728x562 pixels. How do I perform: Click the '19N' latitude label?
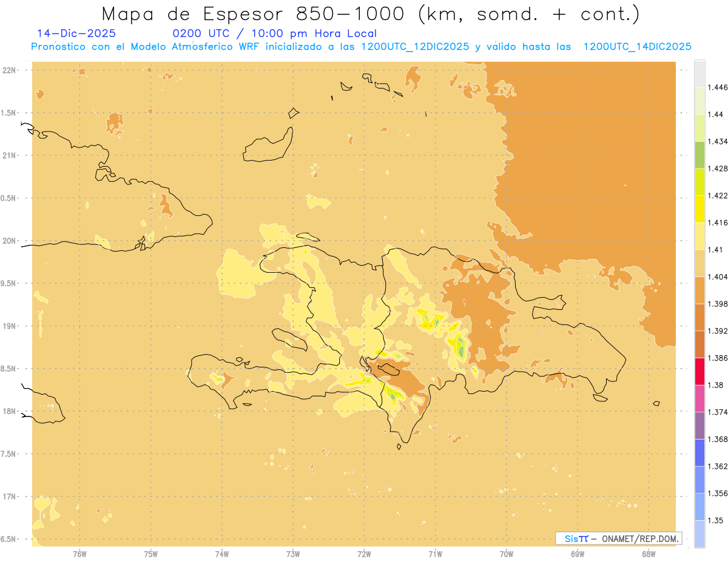10,326
